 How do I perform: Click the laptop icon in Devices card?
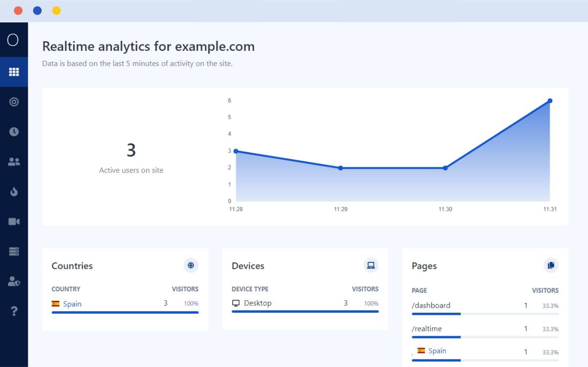point(371,265)
